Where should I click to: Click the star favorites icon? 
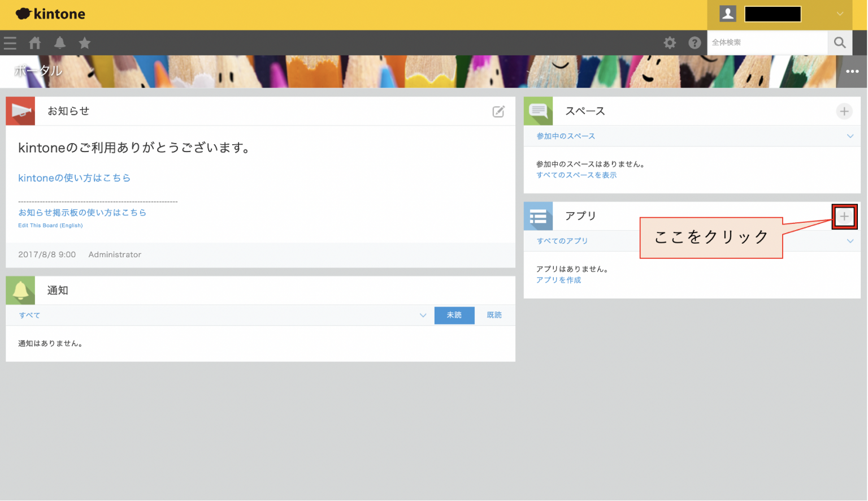click(84, 43)
